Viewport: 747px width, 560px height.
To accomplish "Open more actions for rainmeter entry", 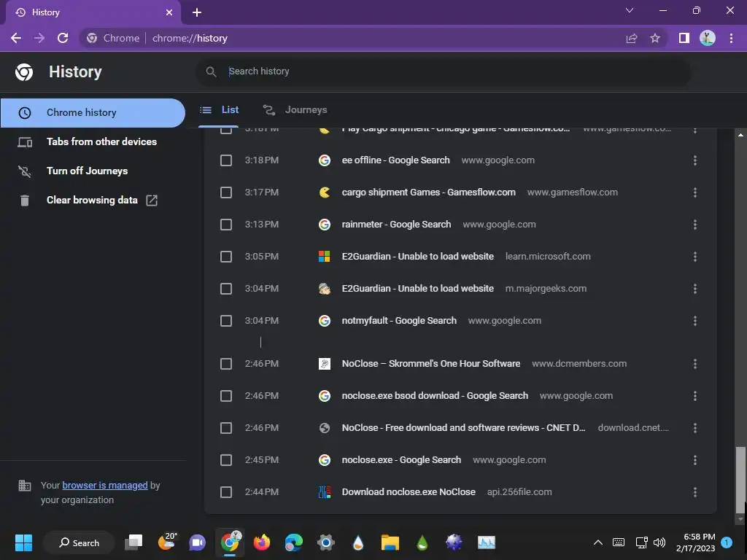I will 695,225.
